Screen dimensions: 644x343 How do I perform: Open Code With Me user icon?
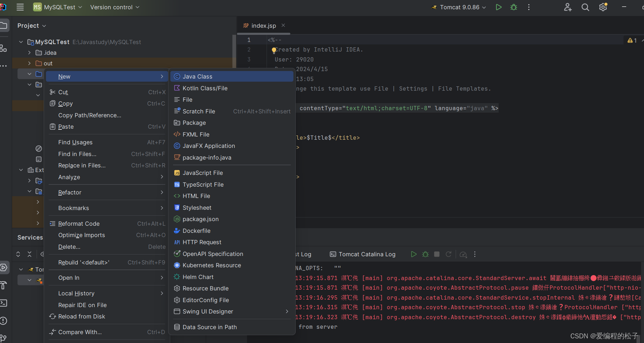point(568,7)
